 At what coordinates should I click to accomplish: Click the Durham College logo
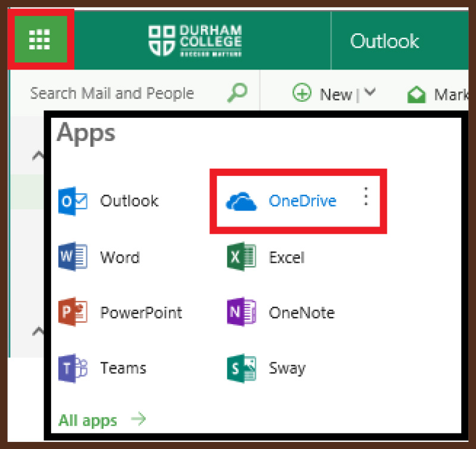pos(194,40)
